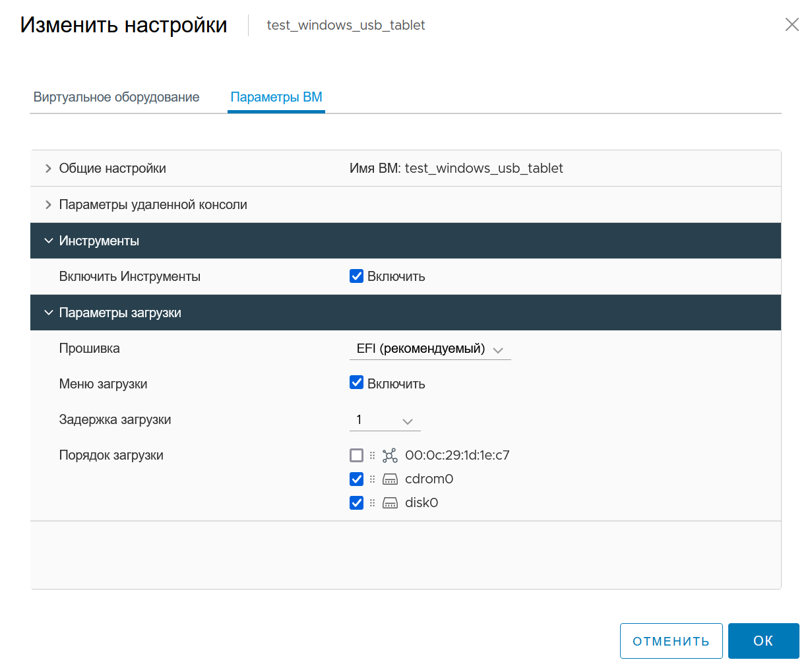Image resolution: width=812 pixels, height=668 pixels.
Task: Switch to the Виртуальное оборудование tab
Action: (x=116, y=97)
